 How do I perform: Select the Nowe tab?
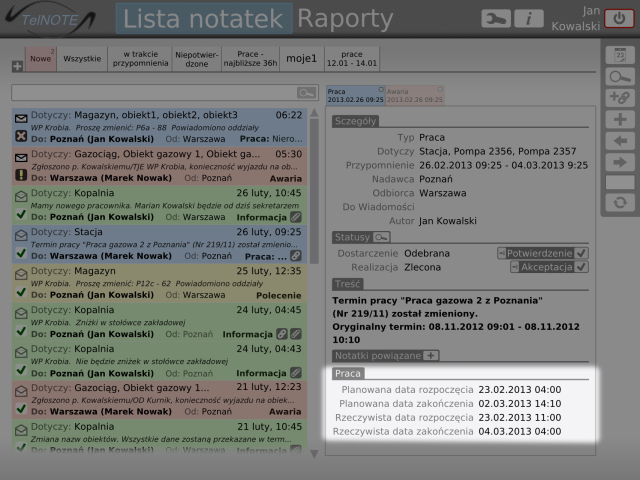tap(41, 59)
